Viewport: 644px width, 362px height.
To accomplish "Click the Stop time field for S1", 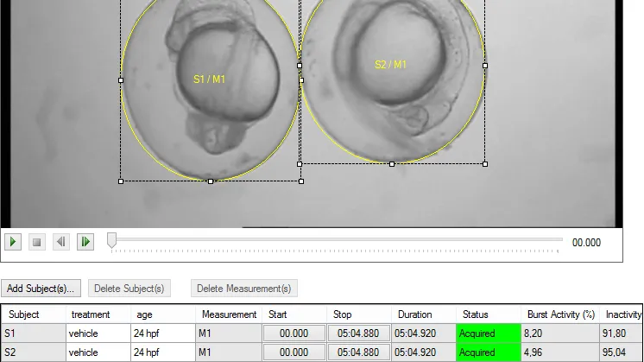I will click(x=358, y=333).
